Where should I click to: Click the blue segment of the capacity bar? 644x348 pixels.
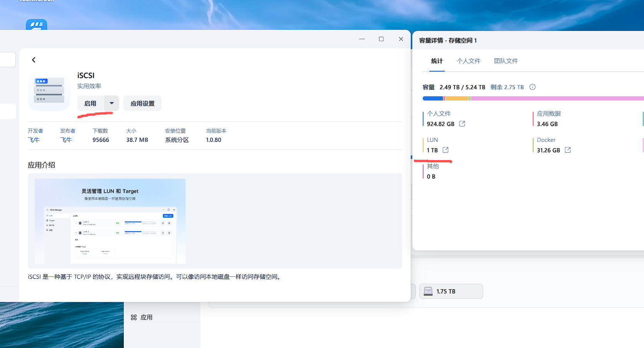[433, 99]
